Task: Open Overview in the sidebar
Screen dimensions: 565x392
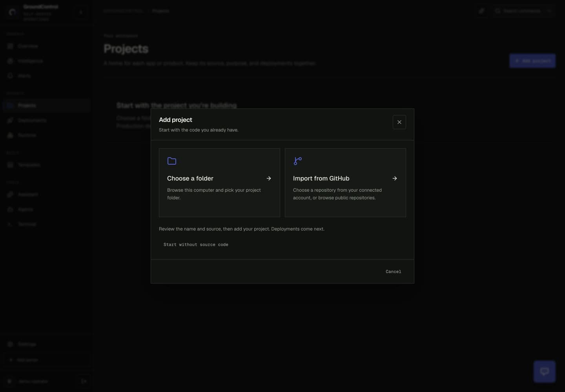Action: click(46, 46)
